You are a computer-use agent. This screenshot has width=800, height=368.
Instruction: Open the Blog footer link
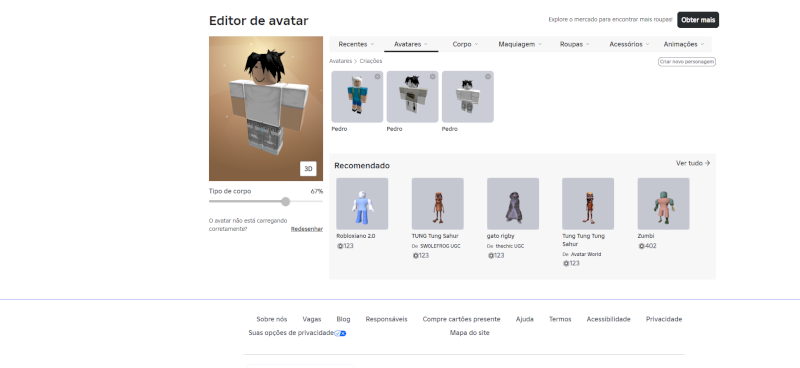pyautogui.click(x=343, y=320)
